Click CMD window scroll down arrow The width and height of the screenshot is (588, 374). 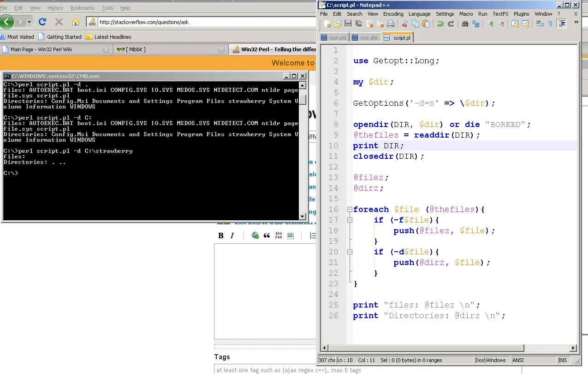pyautogui.click(x=303, y=216)
